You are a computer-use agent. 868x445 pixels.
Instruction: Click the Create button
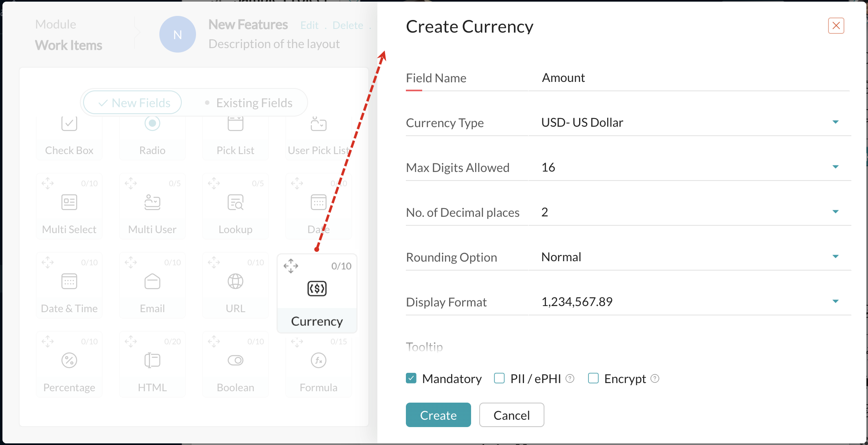click(x=438, y=415)
